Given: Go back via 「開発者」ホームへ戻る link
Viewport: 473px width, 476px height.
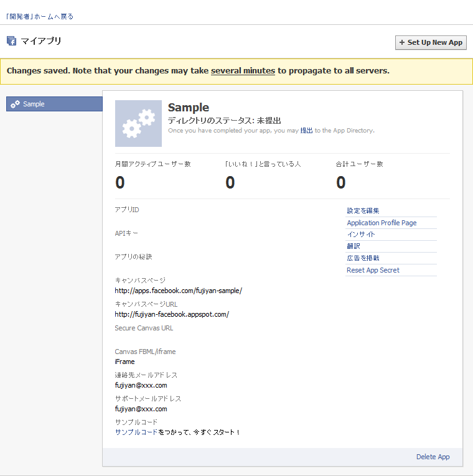Looking at the screenshot, I should (40, 16).
